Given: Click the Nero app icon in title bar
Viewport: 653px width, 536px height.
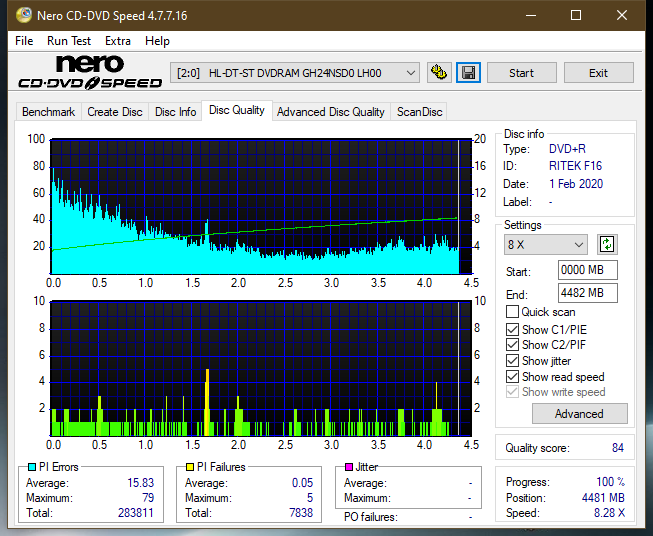Looking at the screenshot, I should [x=23, y=15].
